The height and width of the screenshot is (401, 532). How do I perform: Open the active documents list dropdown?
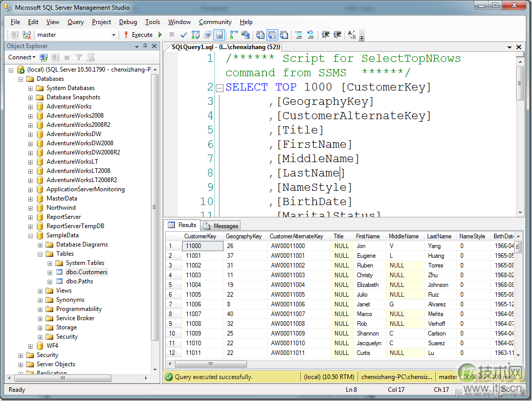coord(509,48)
